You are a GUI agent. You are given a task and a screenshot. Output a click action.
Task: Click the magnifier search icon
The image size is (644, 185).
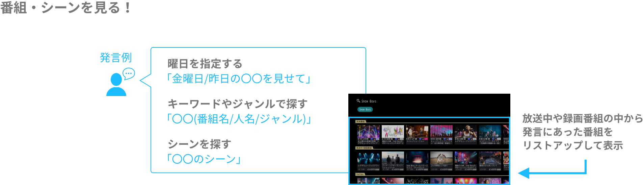point(358,101)
